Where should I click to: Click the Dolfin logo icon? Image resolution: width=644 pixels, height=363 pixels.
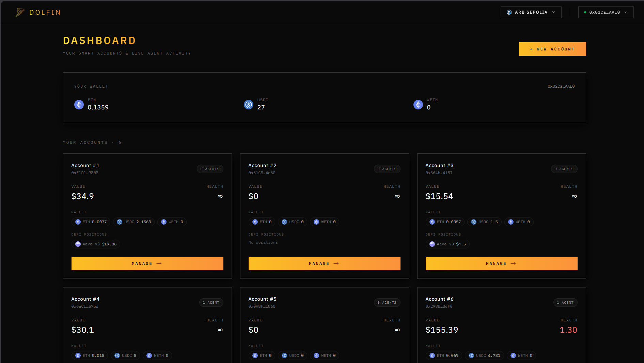click(x=20, y=12)
